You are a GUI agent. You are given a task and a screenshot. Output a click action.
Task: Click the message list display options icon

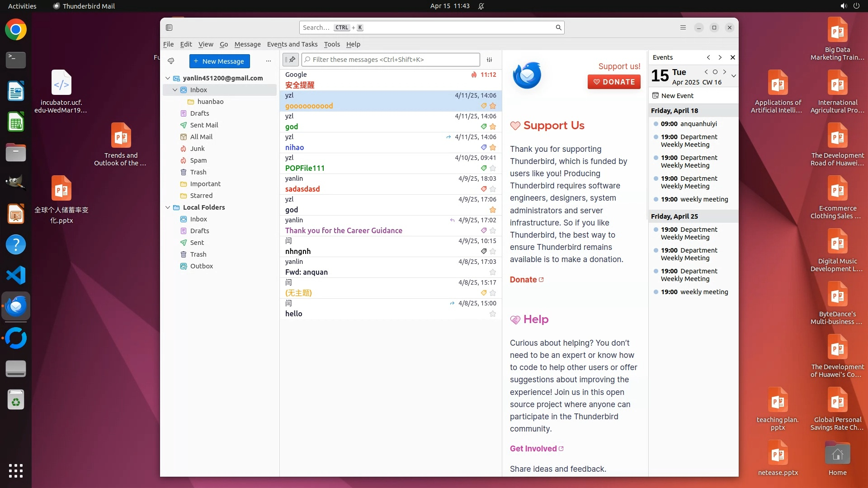tap(489, 60)
